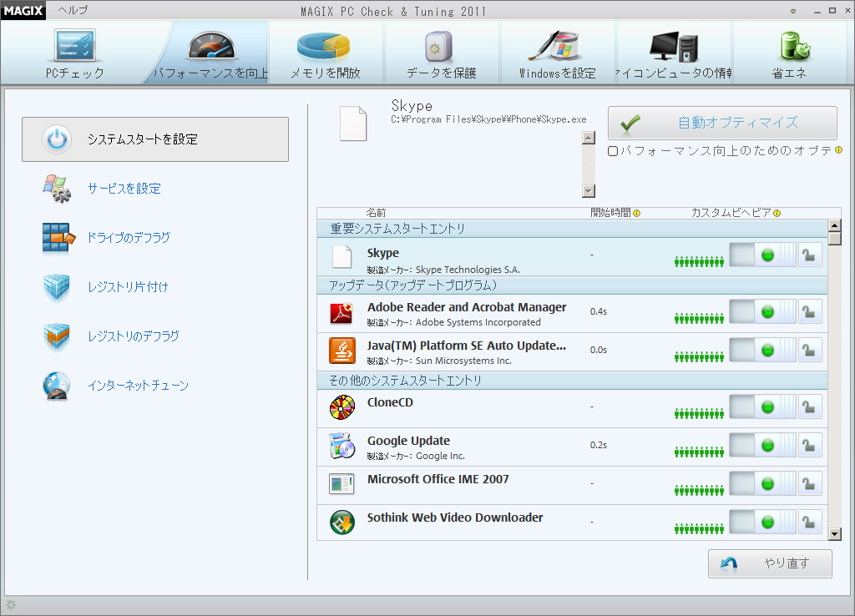Viewport: 855px width, 616px height.
Task: Toggle the Java Platform SE Auto Update switch
Action: click(763, 350)
